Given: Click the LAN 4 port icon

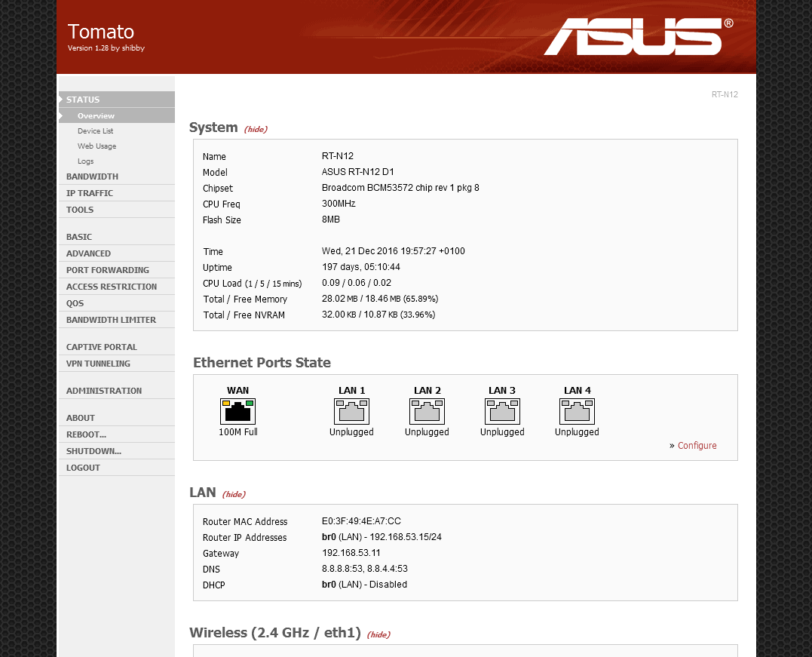Looking at the screenshot, I should click(577, 411).
